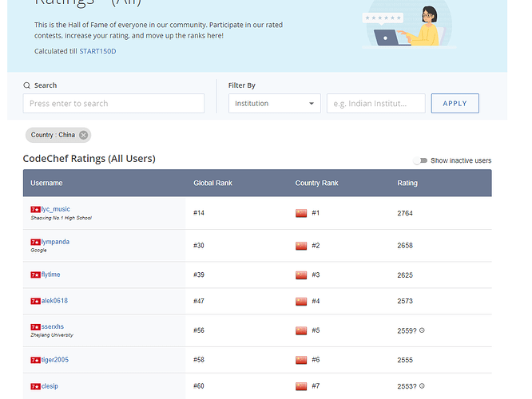The image size is (532, 399).
Task: Click the China flag in lyc_music row
Action: point(301,213)
